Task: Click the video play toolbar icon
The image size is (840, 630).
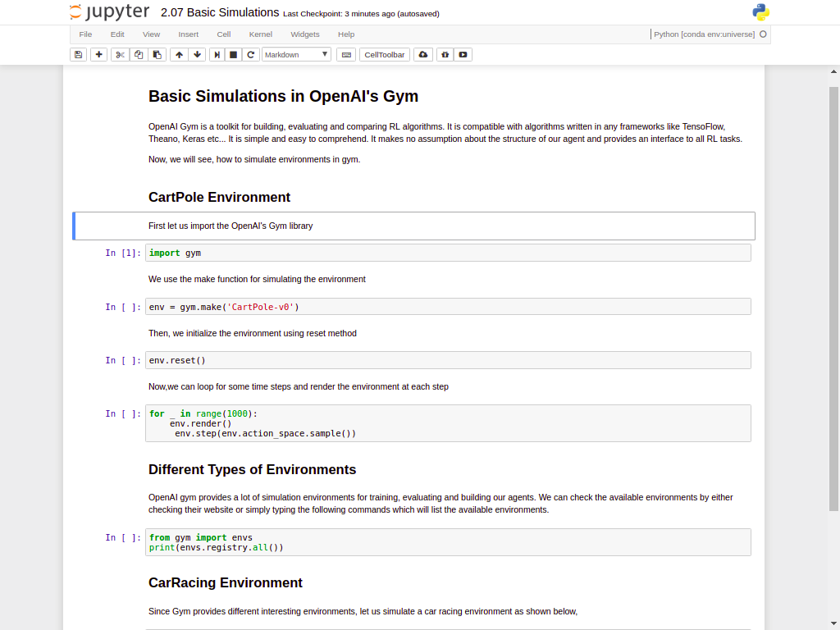Action: click(x=463, y=55)
